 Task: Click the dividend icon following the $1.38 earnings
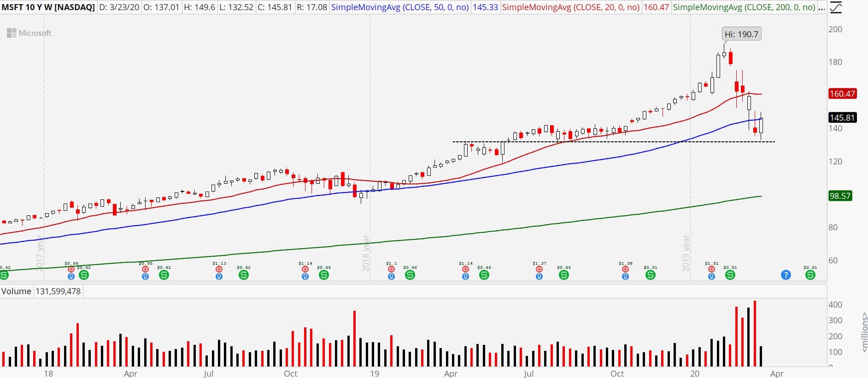(x=651, y=275)
